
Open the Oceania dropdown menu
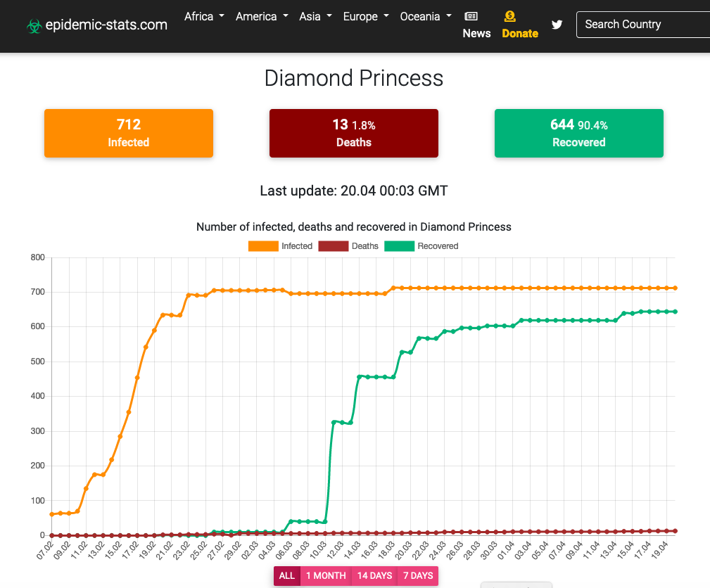coord(425,16)
